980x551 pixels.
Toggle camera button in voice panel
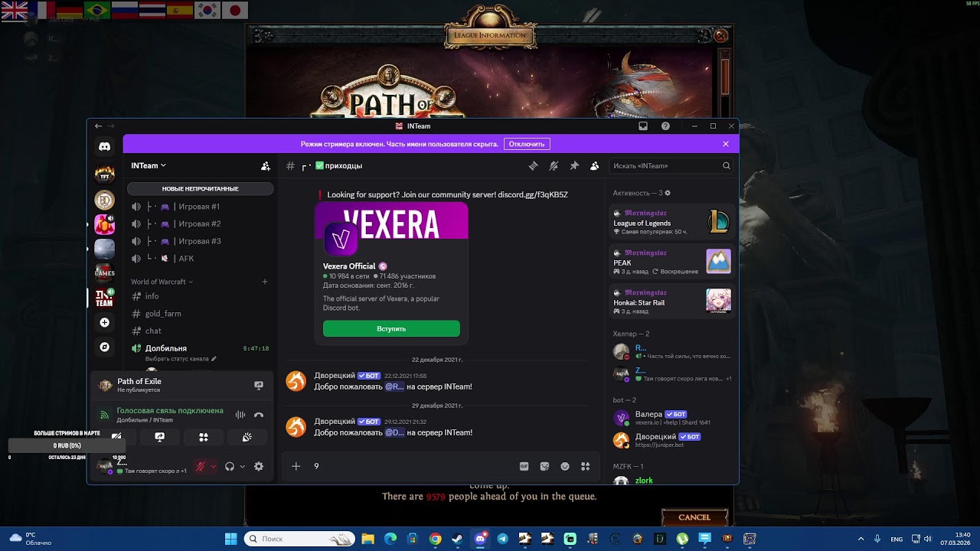coord(116,437)
